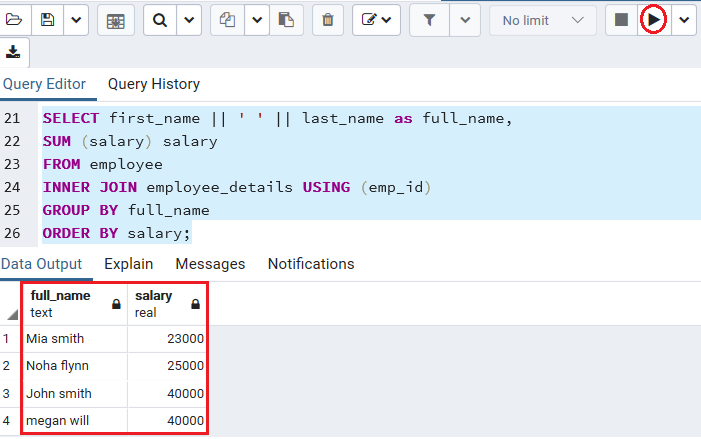Place cursor on ORDER BY salary line
The image size is (701, 439).
[116, 233]
